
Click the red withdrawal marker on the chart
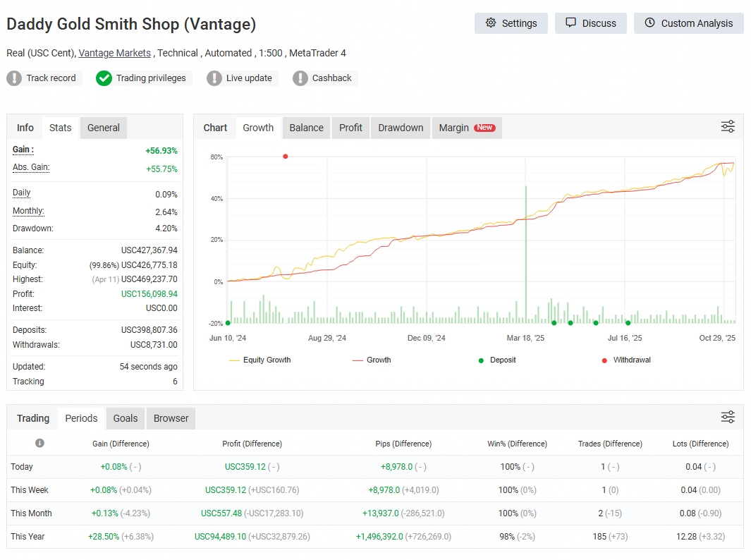coord(285,156)
